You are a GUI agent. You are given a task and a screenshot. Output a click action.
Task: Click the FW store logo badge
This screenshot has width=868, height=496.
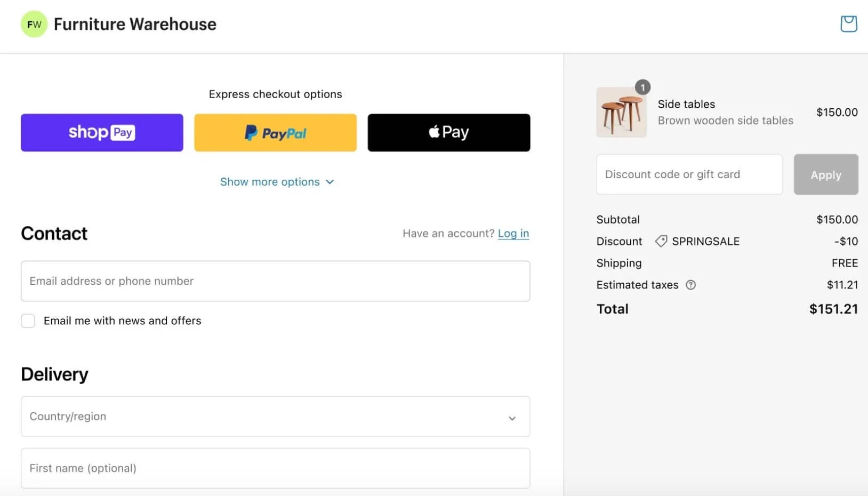coord(34,25)
